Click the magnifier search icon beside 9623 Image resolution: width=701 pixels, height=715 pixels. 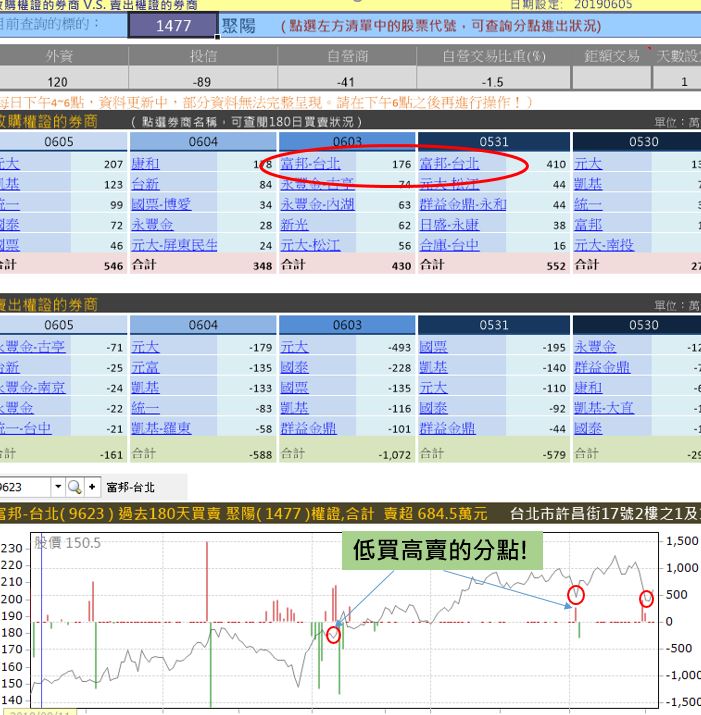point(74,487)
